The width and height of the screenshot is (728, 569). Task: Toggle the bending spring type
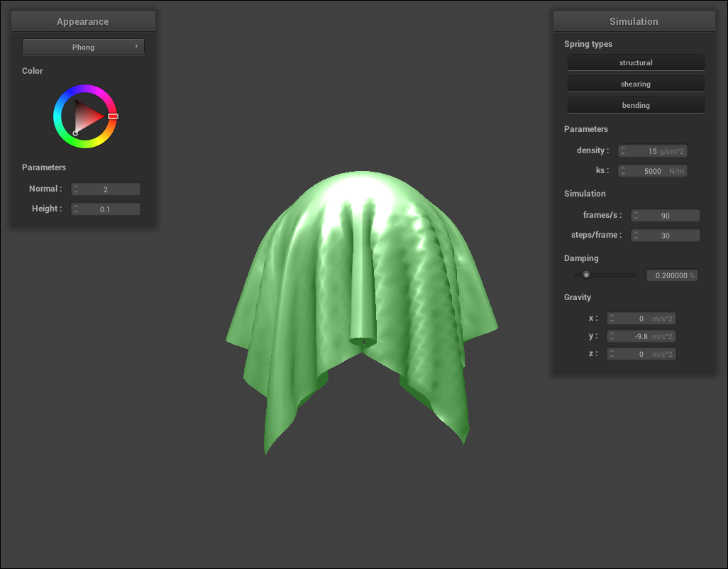pyautogui.click(x=636, y=105)
